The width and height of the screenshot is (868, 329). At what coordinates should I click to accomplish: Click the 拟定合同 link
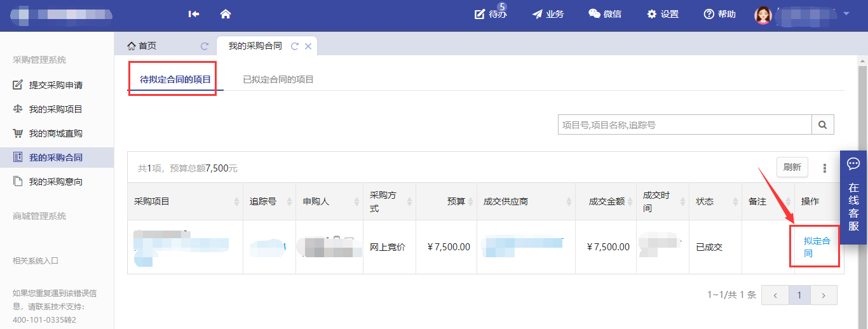tap(817, 247)
